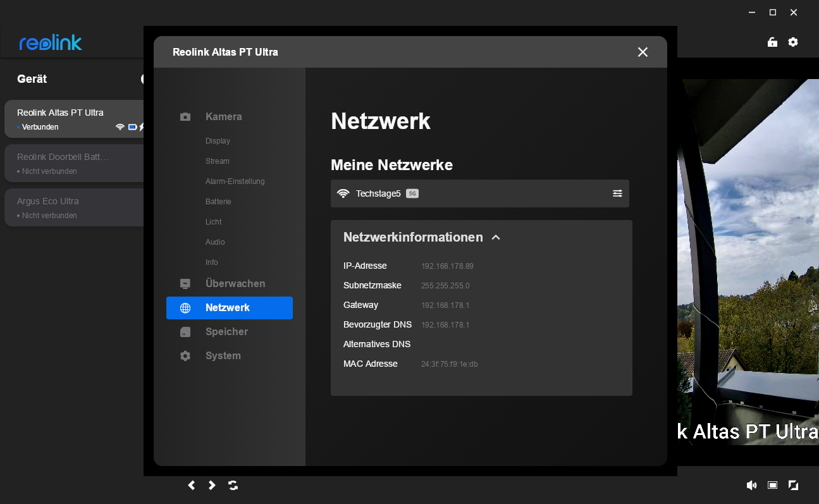Viewport: 819px width, 504px height.
Task: Click the auto-cycle refresh icon
Action: [233, 485]
